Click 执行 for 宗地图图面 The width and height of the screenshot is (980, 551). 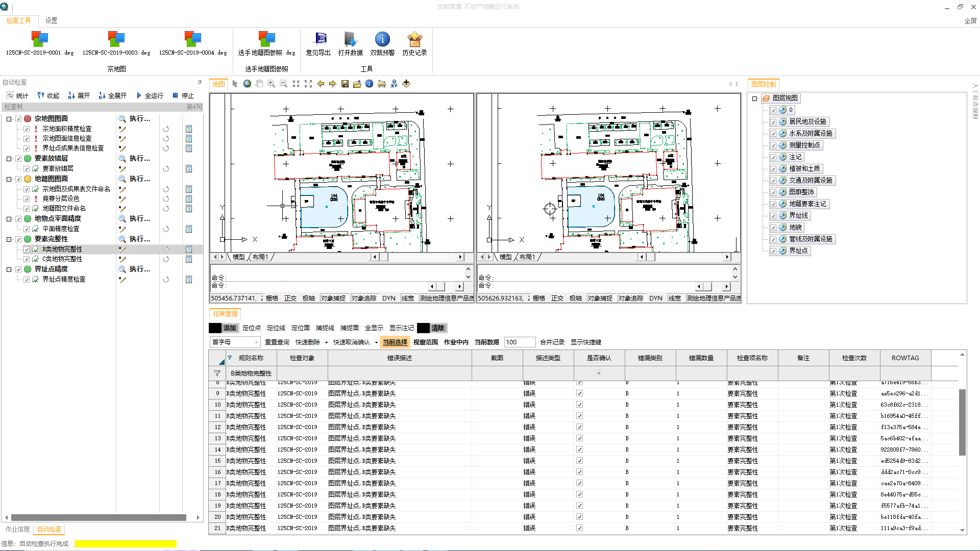(135, 118)
